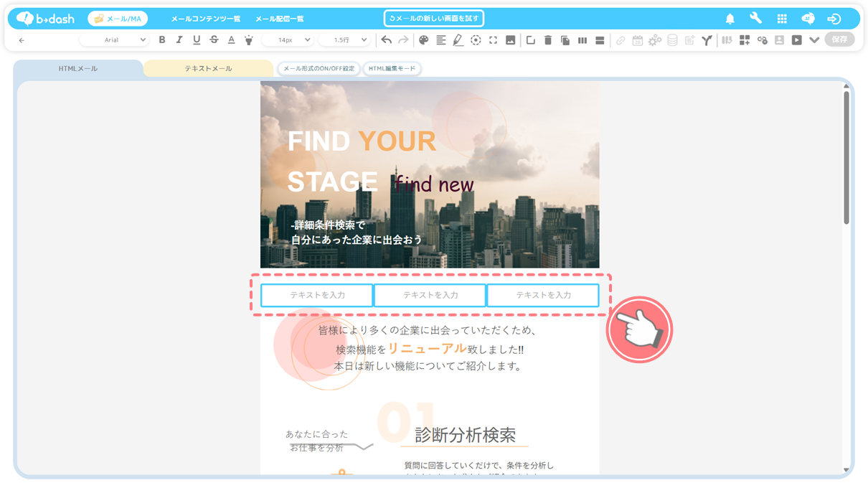This screenshot has height=488, width=868.
Task: Click the trash delete icon
Action: (548, 40)
